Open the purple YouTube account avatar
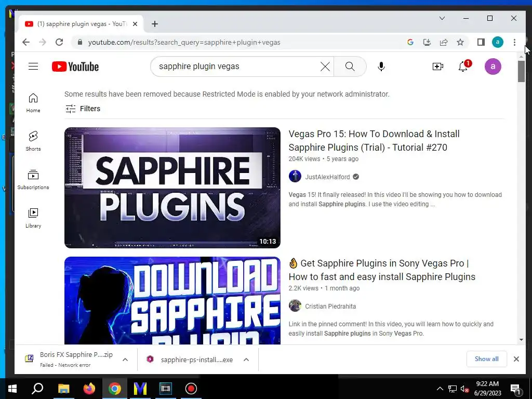The height and width of the screenshot is (399, 532). 493,66
